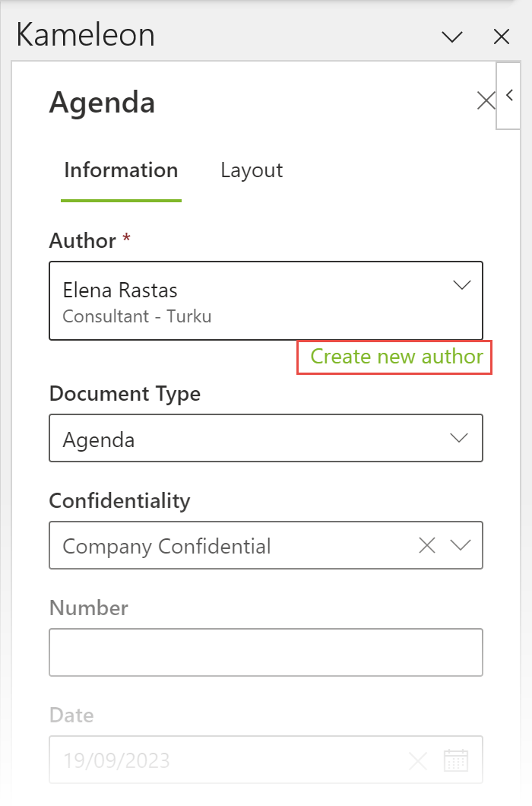Viewport: 532px width, 806px height.
Task: Click the Author field chevron arrow
Action: (461, 286)
